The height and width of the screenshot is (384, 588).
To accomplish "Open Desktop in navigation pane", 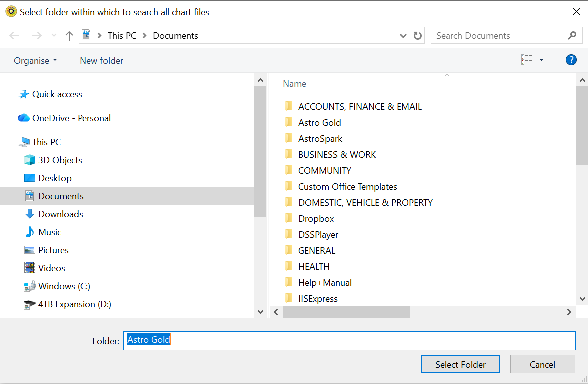I will [x=48, y=178].
